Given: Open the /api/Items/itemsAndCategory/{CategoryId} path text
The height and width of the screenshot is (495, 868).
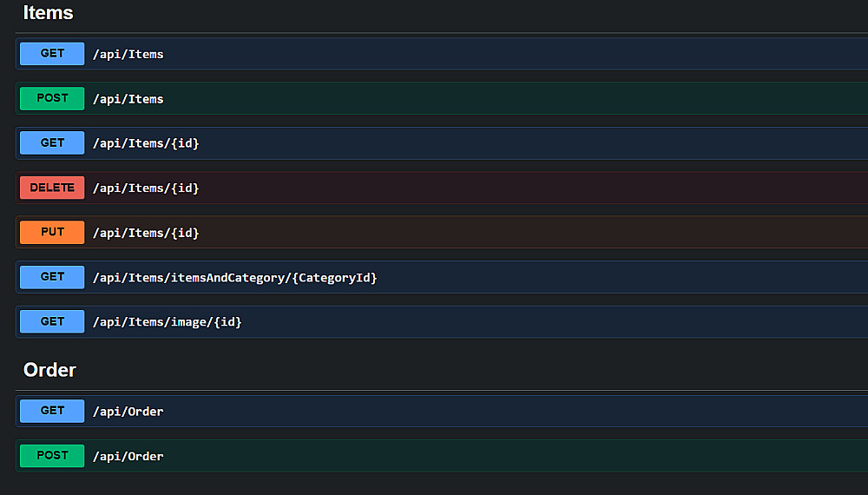Looking at the screenshot, I should point(235,278).
